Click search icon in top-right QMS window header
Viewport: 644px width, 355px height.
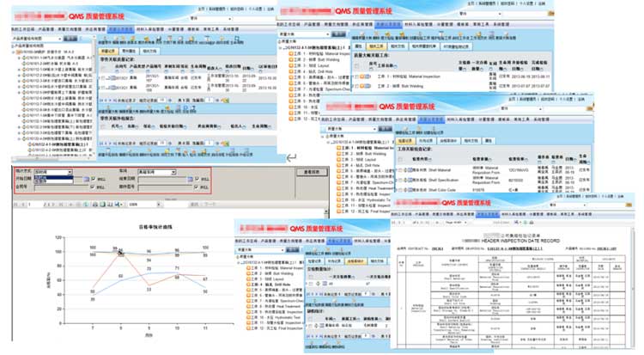tap(550, 14)
